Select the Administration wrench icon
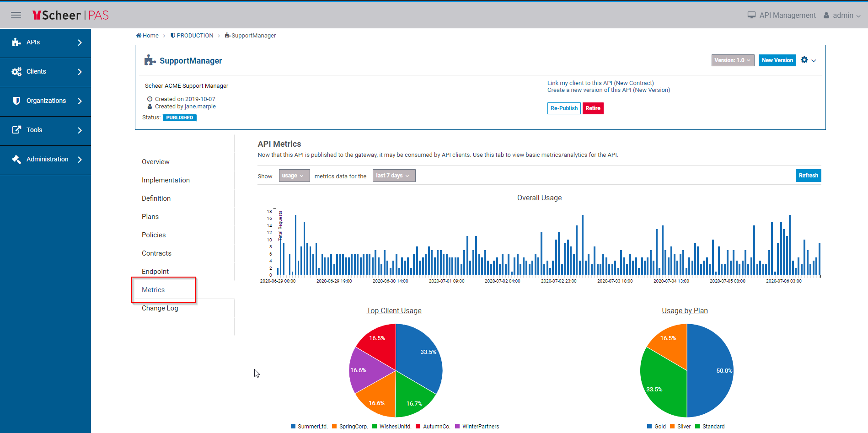This screenshot has height=433, width=868. coord(16,159)
